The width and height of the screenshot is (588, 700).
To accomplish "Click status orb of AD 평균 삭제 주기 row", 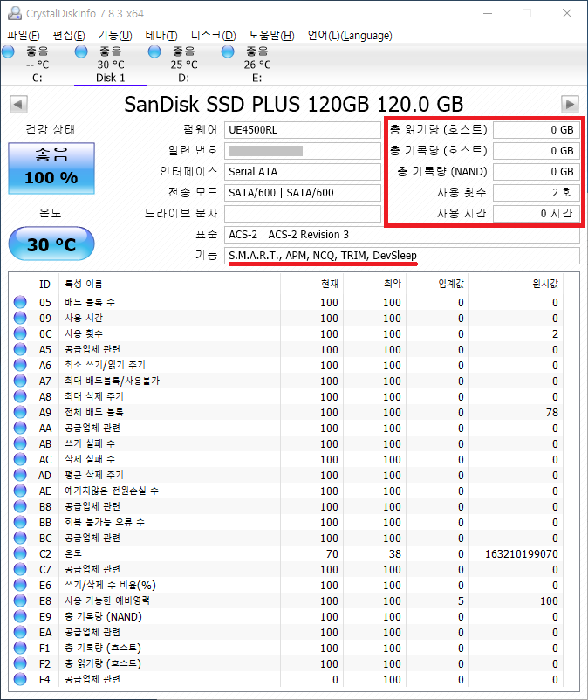I will click(x=20, y=475).
